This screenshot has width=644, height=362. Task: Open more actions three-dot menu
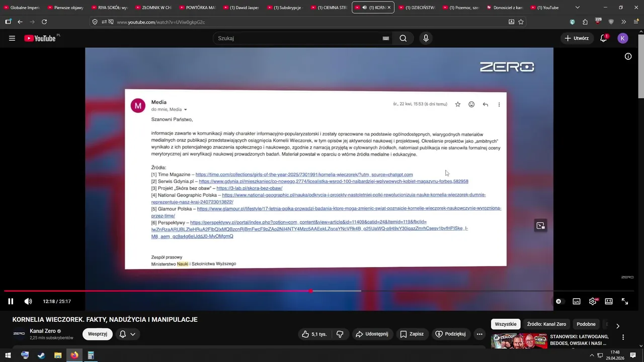[479, 334]
